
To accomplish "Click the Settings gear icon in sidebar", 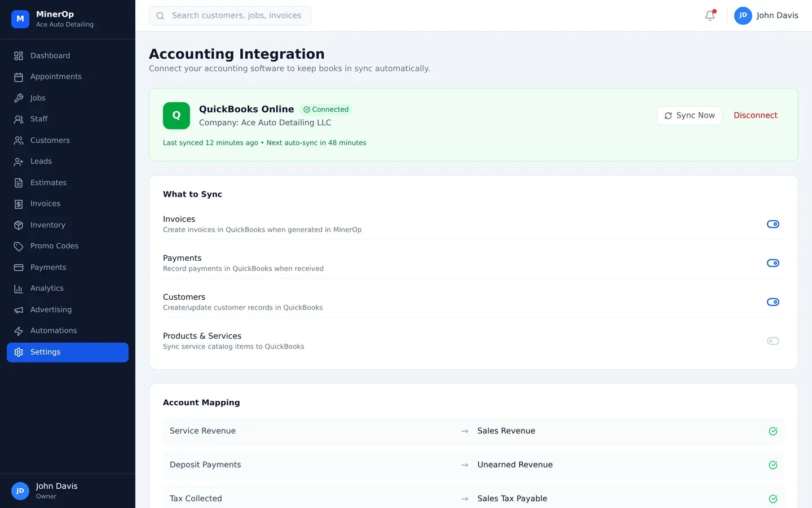I will tap(19, 352).
